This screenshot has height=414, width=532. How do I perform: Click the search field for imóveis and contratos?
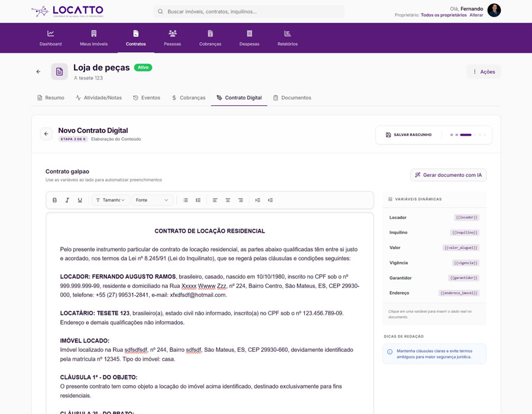pyautogui.click(x=251, y=11)
